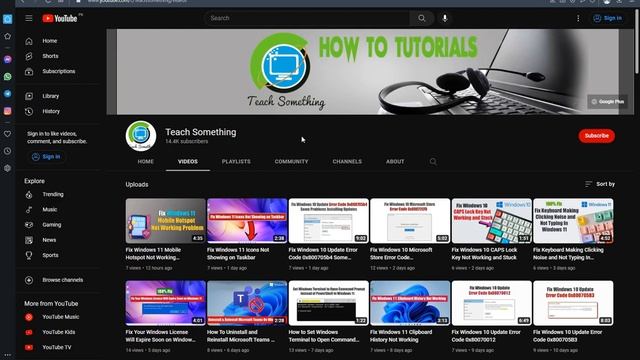Open Uninstall Microsoft Teams video thumbnail
The width and height of the screenshot is (640, 360).
click(247, 303)
